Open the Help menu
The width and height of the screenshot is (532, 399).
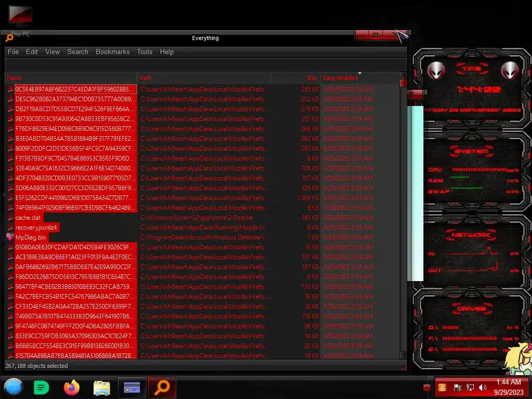point(167,51)
